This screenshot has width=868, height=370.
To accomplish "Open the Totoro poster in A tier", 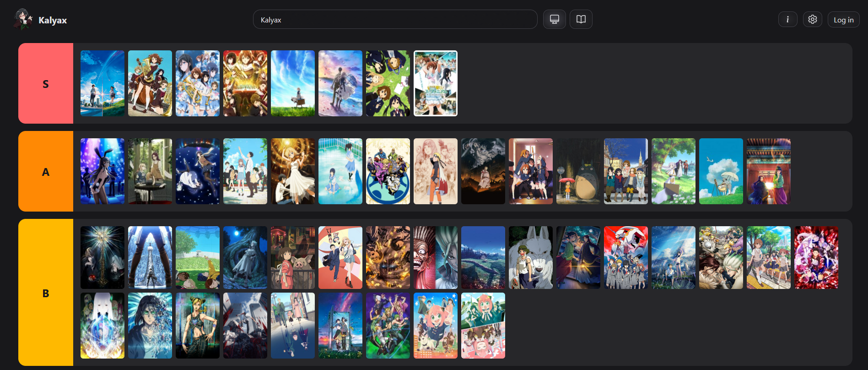I will coord(578,171).
